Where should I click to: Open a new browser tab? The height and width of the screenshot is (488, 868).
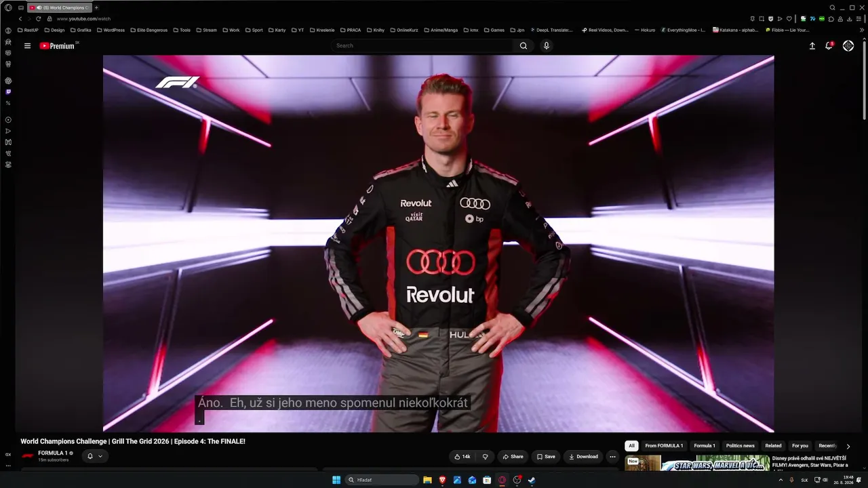(96, 7)
